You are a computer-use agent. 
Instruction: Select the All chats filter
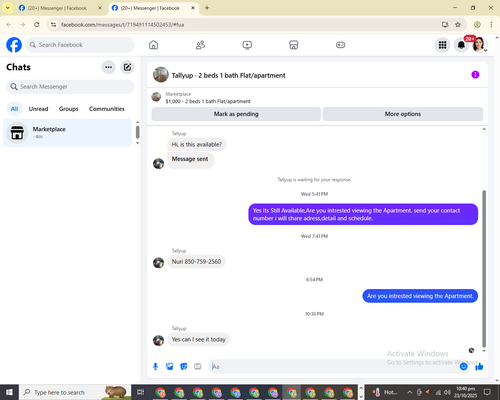click(x=14, y=109)
